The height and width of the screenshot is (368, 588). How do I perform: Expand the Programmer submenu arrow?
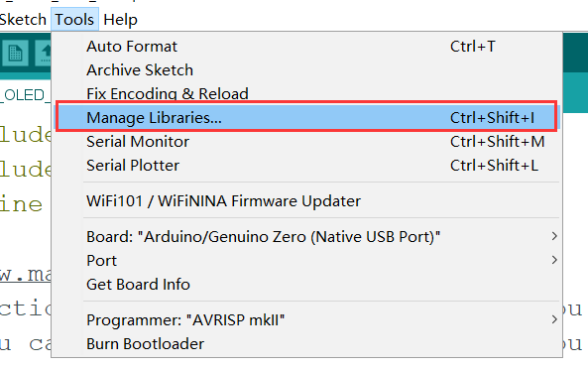554,319
